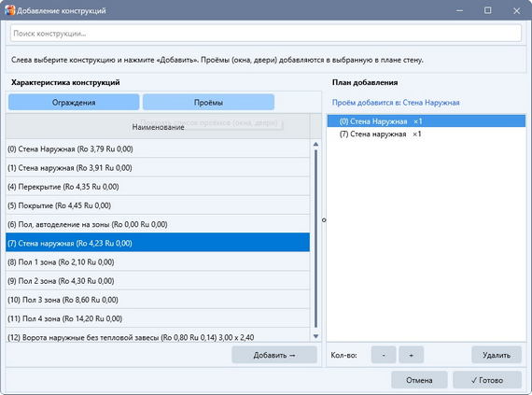Select row (8) Пол 1 зона
The height and width of the screenshot is (395, 532).
tap(158, 262)
